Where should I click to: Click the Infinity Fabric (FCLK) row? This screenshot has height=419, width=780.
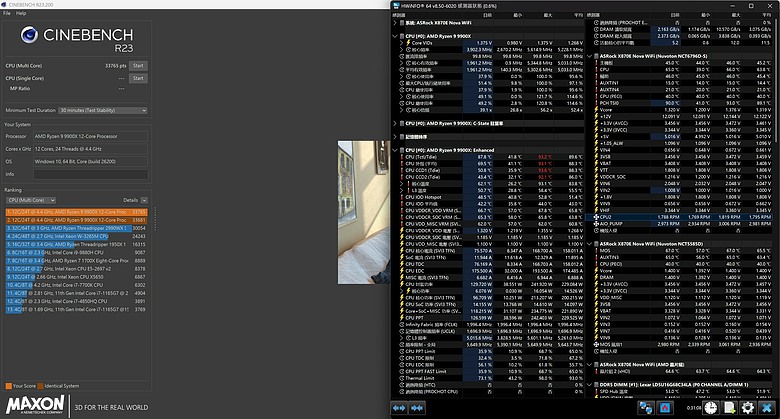tap(489, 324)
